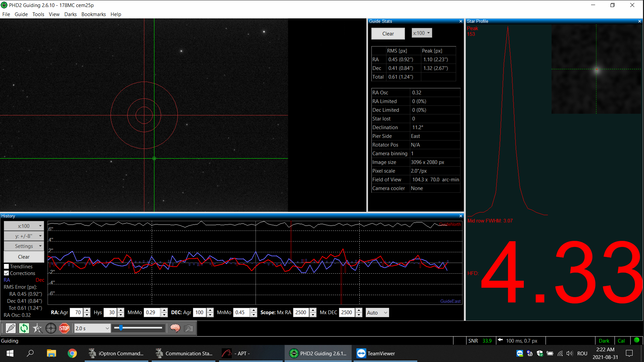Open the File menu
Image resolution: width=644 pixels, height=362 pixels.
click(6, 14)
